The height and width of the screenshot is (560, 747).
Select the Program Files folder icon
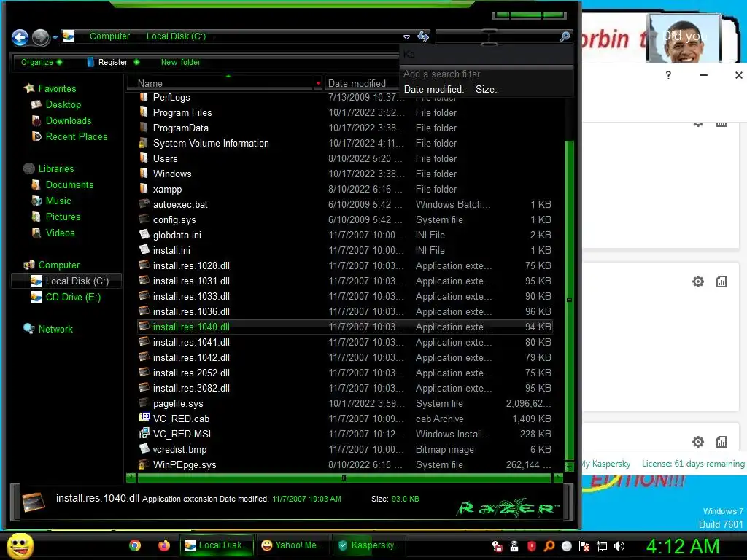pos(144,112)
